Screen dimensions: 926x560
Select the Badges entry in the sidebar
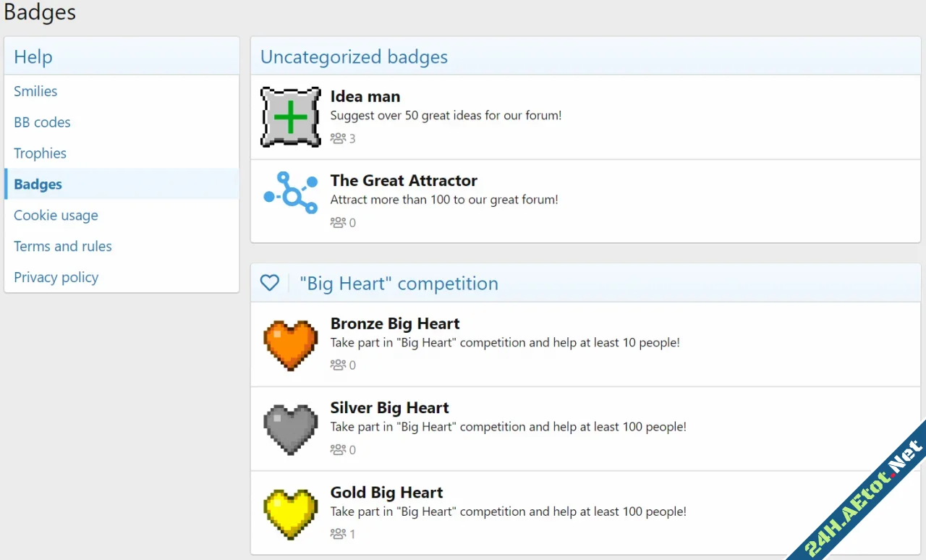[x=38, y=184]
